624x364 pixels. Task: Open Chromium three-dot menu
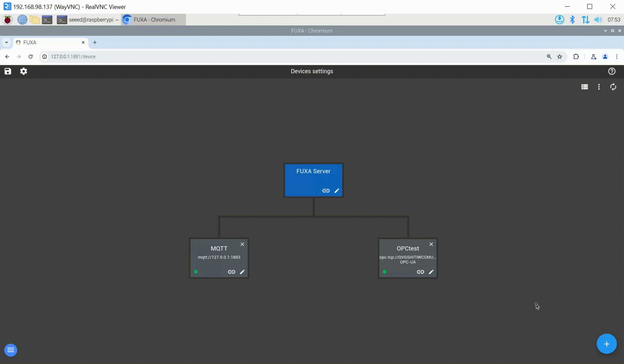click(617, 57)
